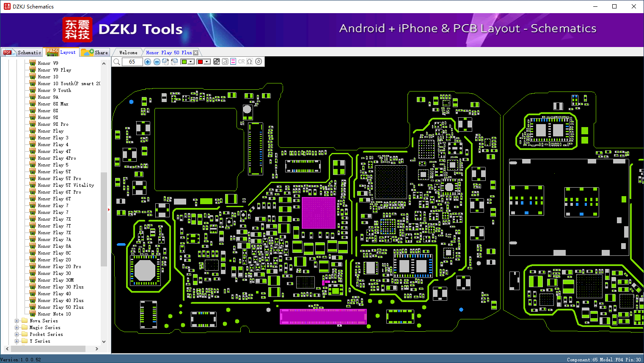The height and width of the screenshot is (363, 644).
Task: Click the CR toolbar icon
Action: tap(241, 61)
